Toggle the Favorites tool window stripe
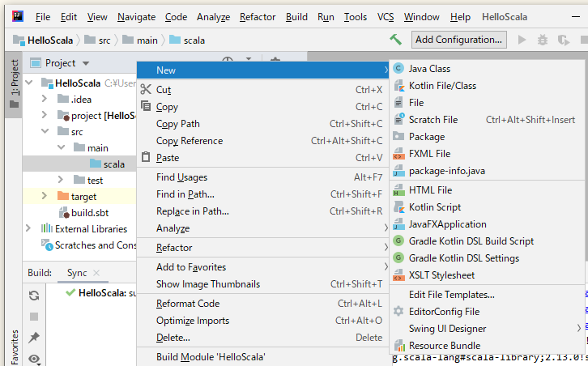The height and width of the screenshot is (366, 588). (x=15, y=347)
